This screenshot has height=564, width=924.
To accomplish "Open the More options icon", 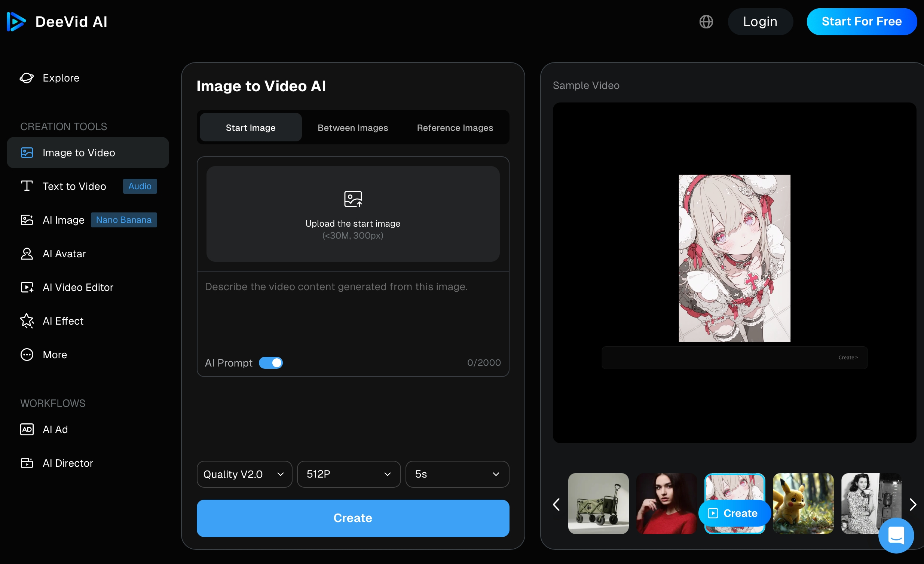I will (x=27, y=355).
